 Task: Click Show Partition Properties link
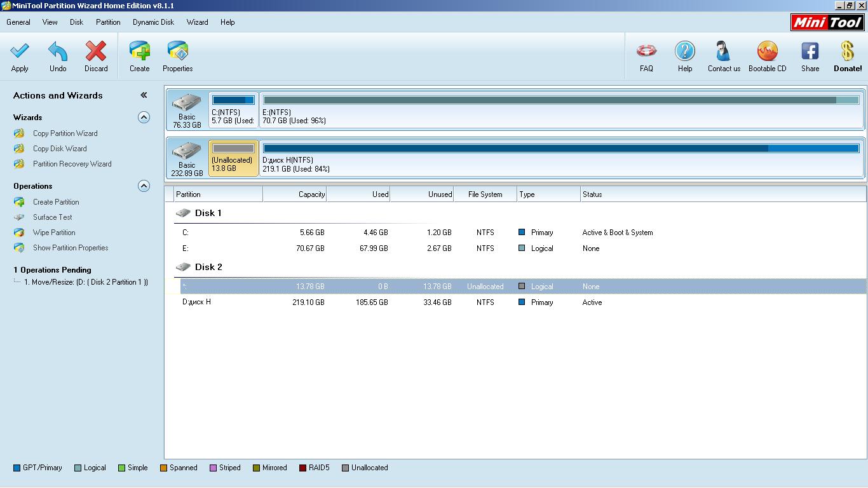71,248
